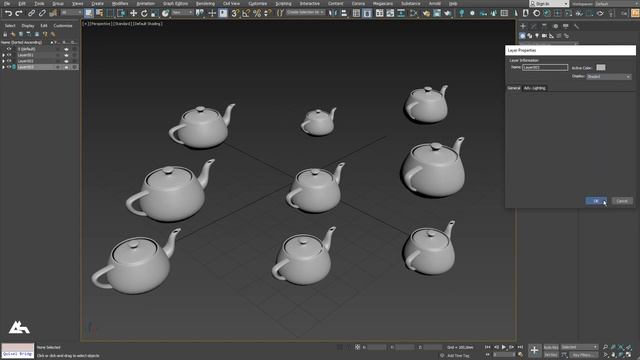The width and height of the screenshot is (640, 360).
Task: Open the Workspaces Default dropdown
Action: click(616, 4)
